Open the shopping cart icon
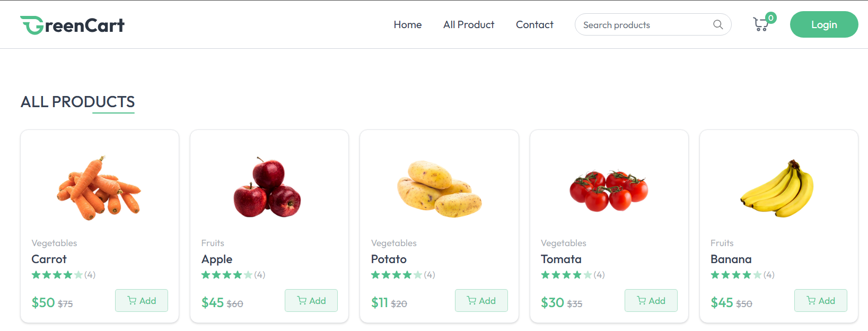Viewport: 868px width, 331px height. point(761,24)
